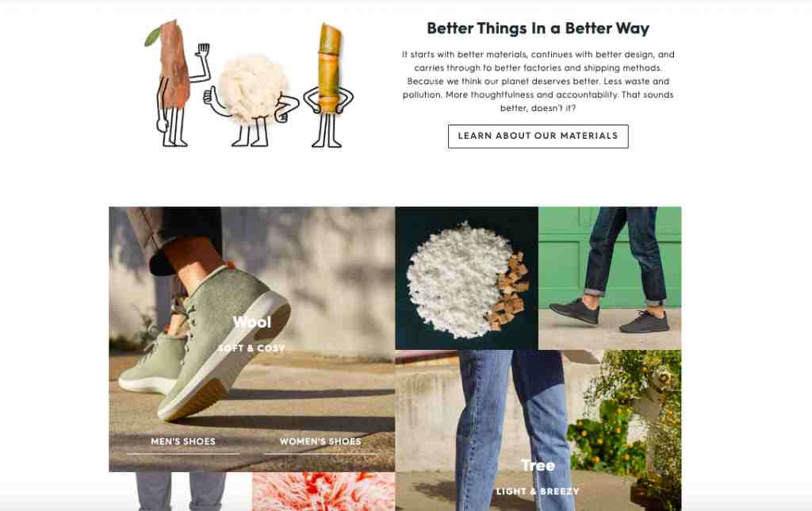The width and height of the screenshot is (812, 511).
Task: Click the dark grey sneakers by the green door
Action: click(x=609, y=314)
